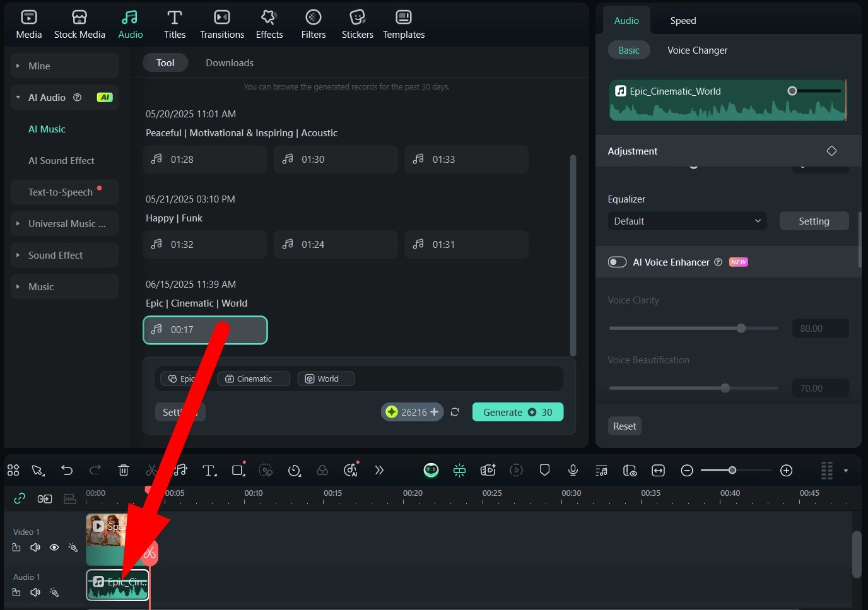Click the microphone voiceover icon
Screen dimensions: 868x610
[x=573, y=470]
